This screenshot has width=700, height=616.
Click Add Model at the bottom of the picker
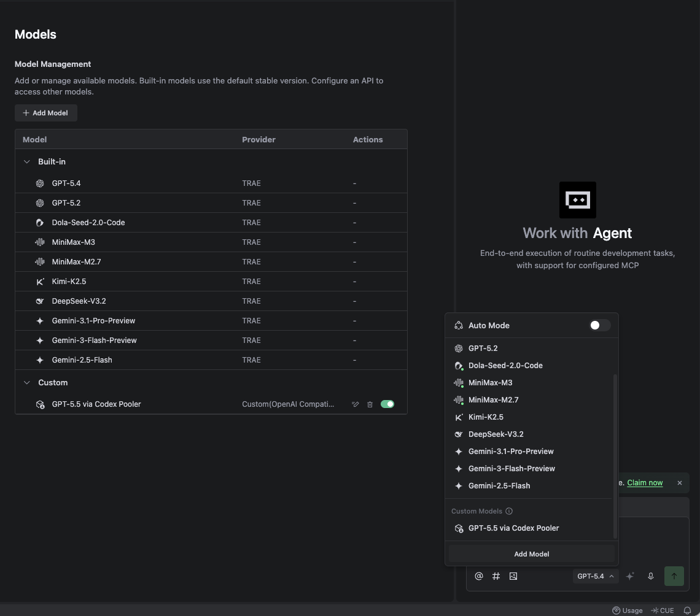(531, 554)
